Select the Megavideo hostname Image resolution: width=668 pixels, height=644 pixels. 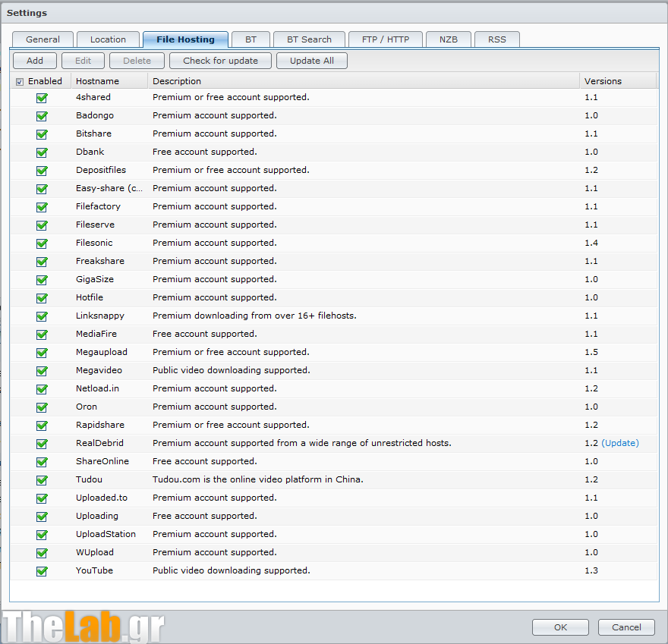click(99, 370)
